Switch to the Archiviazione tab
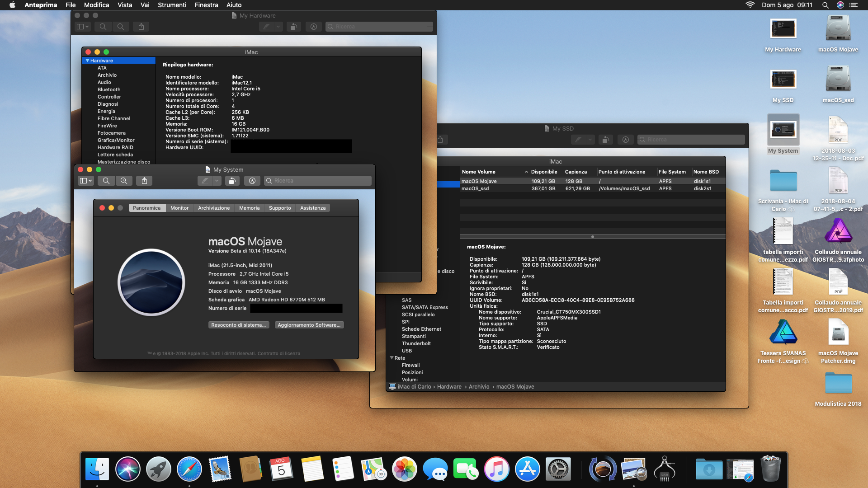 click(213, 208)
